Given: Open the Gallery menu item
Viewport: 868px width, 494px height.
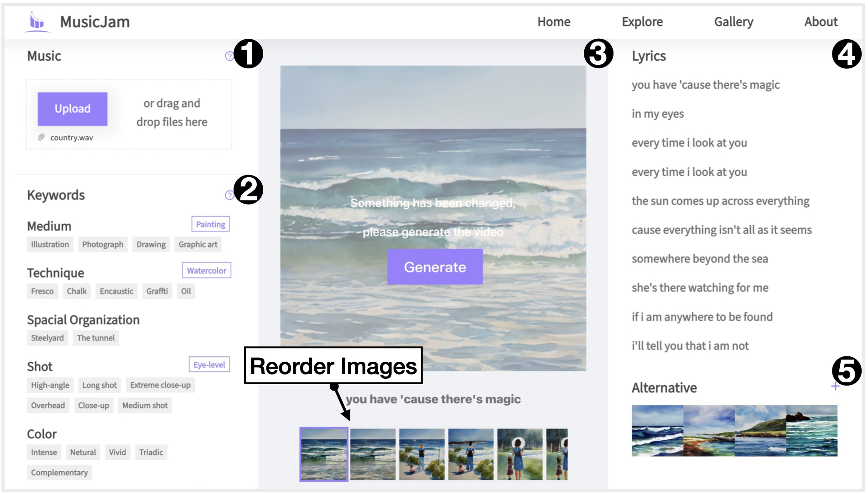Looking at the screenshot, I should coord(733,22).
